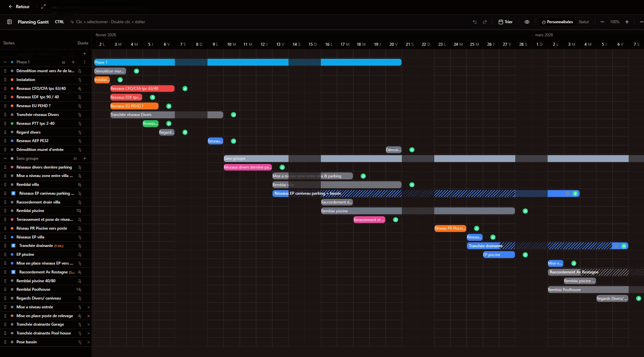Screen dimensions: 644x357
Task: Open the three-dot menu on the Phase 1 row
Action: 84,62
